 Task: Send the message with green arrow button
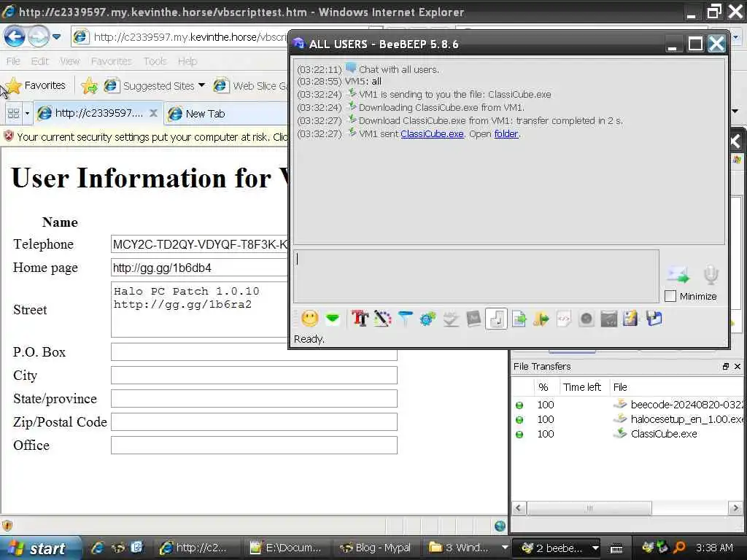click(x=678, y=275)
